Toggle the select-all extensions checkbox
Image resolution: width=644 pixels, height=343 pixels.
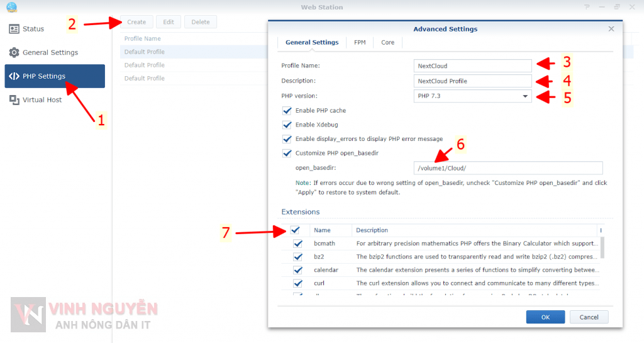(x=295, y=230)
